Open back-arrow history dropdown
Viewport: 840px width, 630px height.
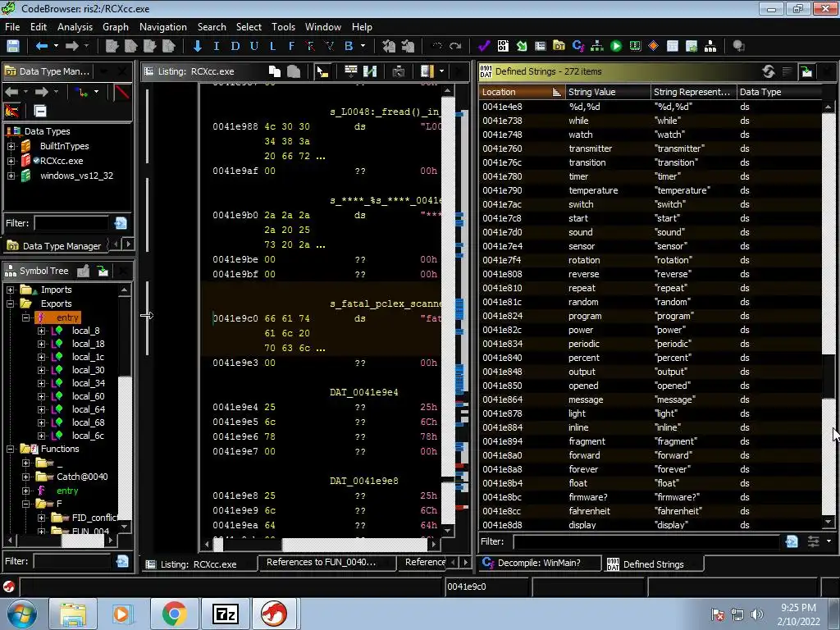pyautogui.click(x=56, y=46)
